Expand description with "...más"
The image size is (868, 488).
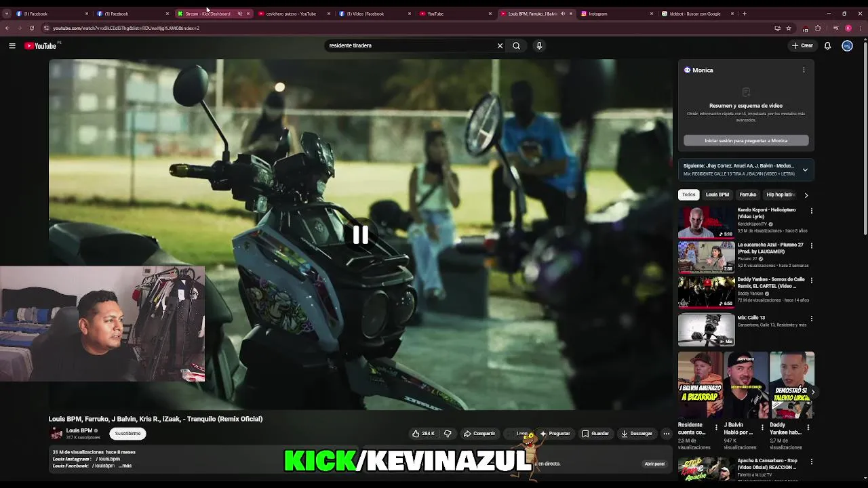(125, 466)
